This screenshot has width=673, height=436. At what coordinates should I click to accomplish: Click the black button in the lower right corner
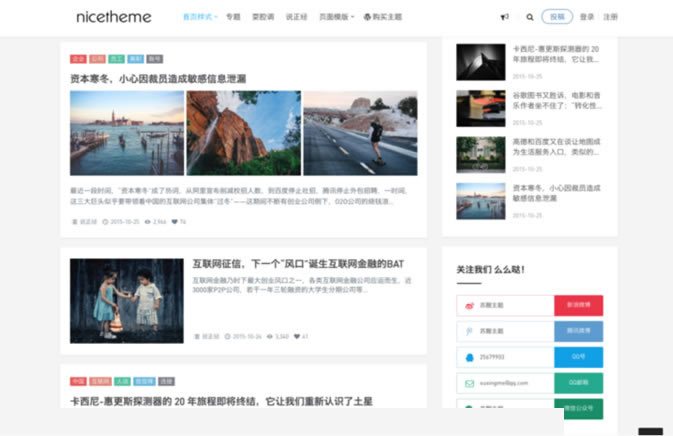[651, 431]
